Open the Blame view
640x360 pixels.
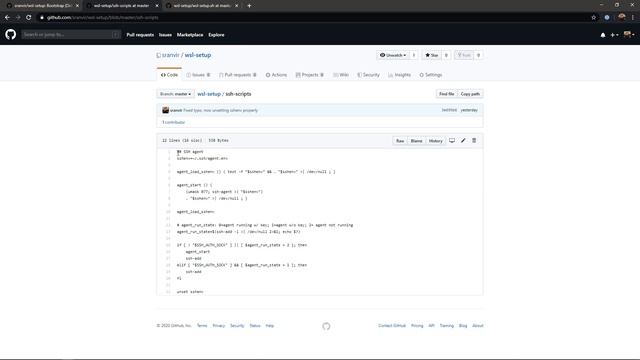click(416, 141)
